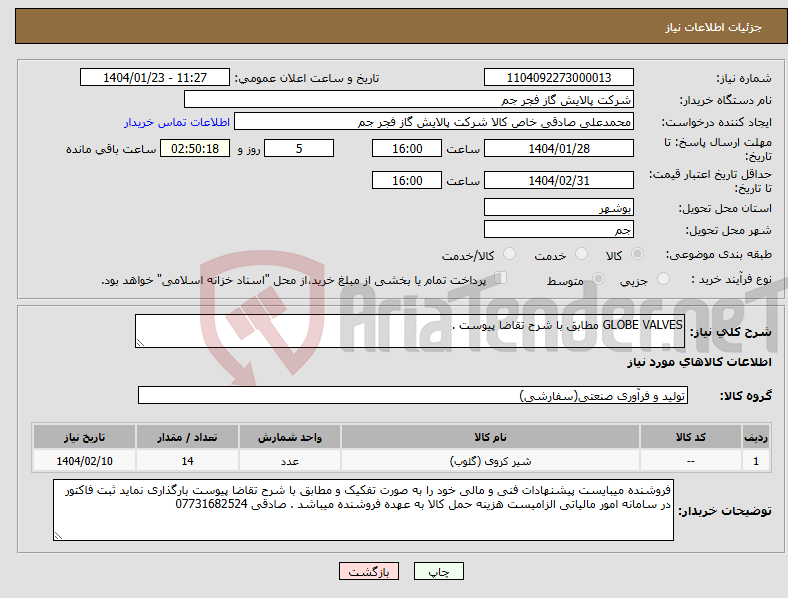Click the response deadline date 1404/01/28

click(x=558, y=148)
